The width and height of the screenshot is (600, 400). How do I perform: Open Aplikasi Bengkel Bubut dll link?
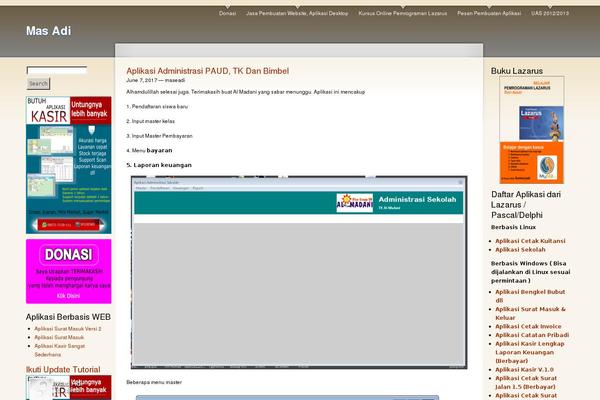pos(530,296)
